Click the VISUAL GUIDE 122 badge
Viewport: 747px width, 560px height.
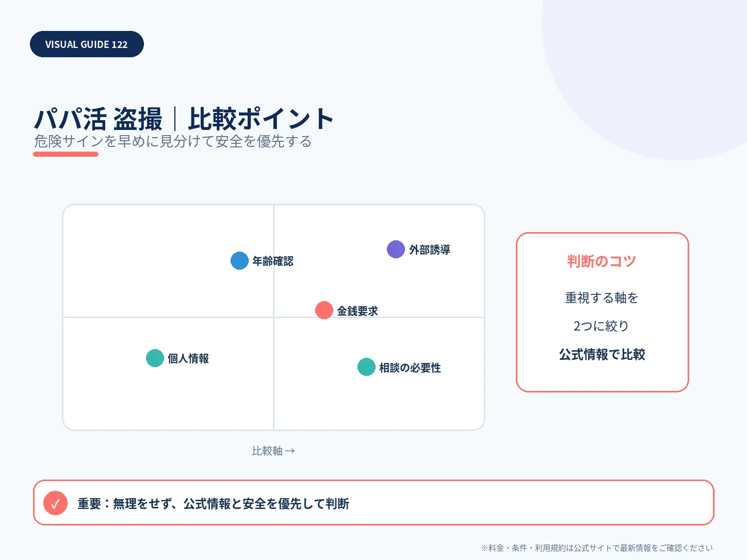point(87,44)
